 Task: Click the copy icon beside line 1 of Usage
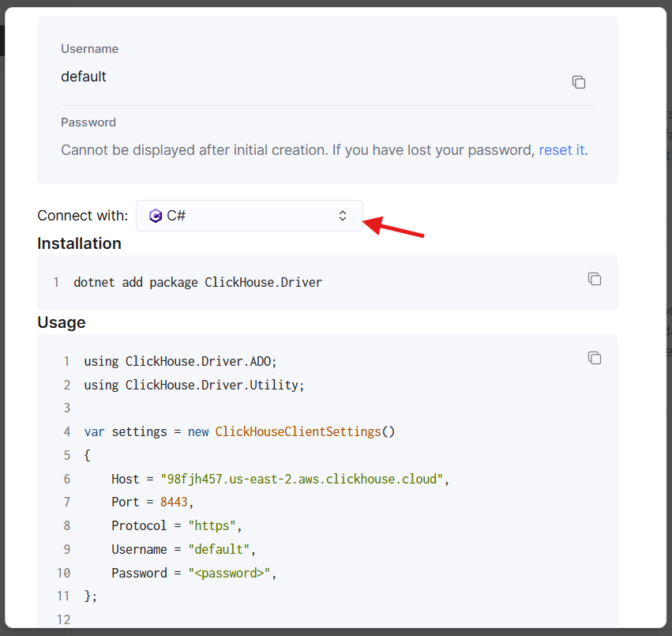coord(595,358)
